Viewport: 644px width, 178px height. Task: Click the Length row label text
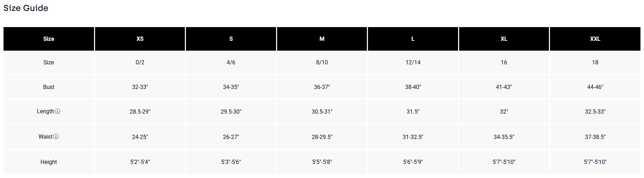45,112
